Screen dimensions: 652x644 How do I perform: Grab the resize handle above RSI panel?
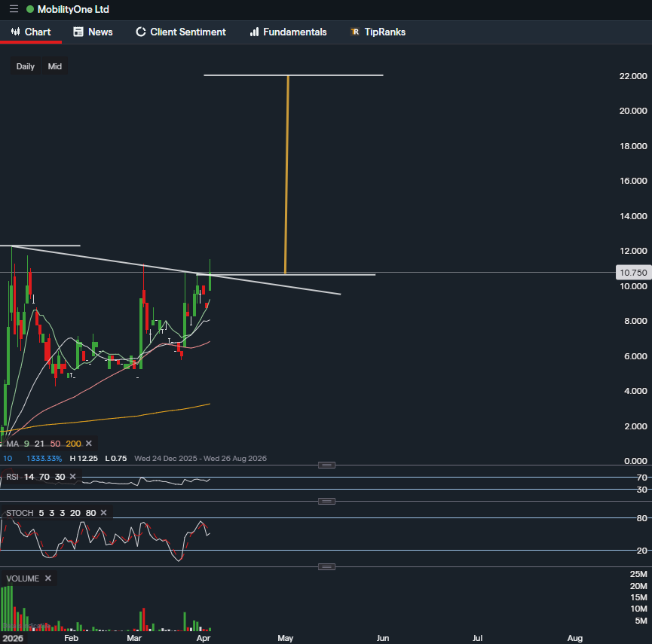(326, 465)
